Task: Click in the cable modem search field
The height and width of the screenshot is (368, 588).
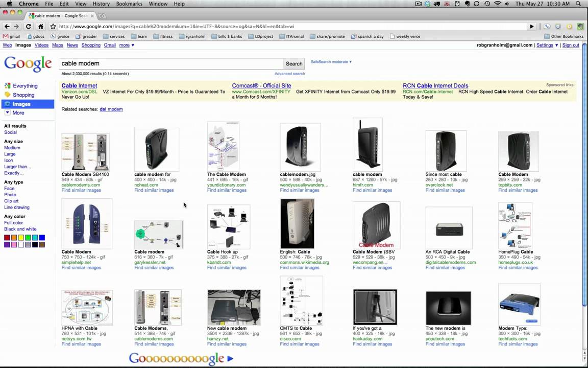Action: 171,63
